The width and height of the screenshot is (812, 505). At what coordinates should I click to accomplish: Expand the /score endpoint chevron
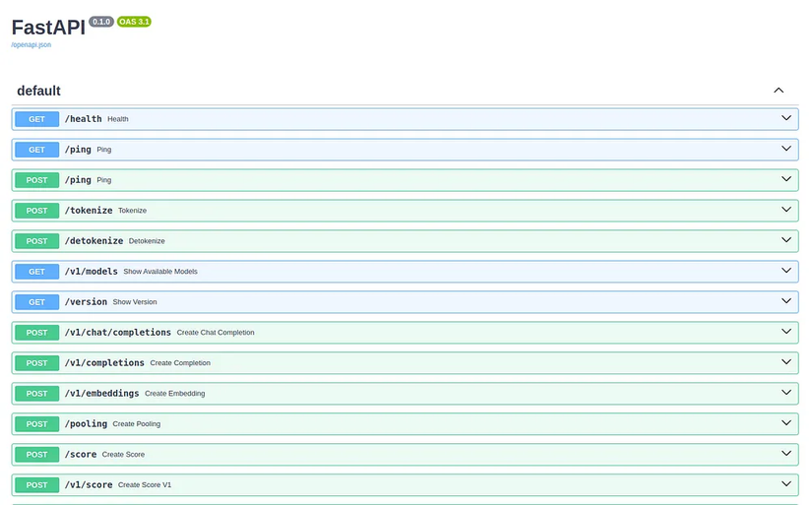[x=786, y=454]
